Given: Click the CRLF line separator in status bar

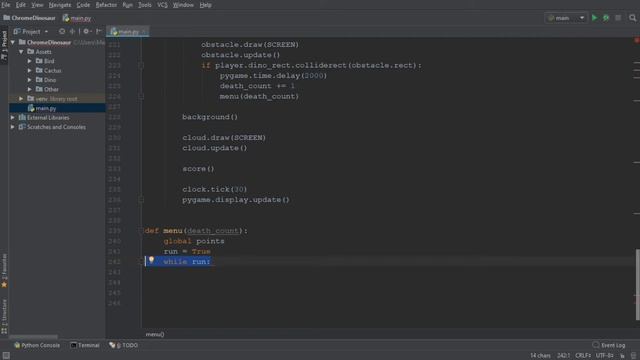Looking at the screenshot, I should click(583, 356).
